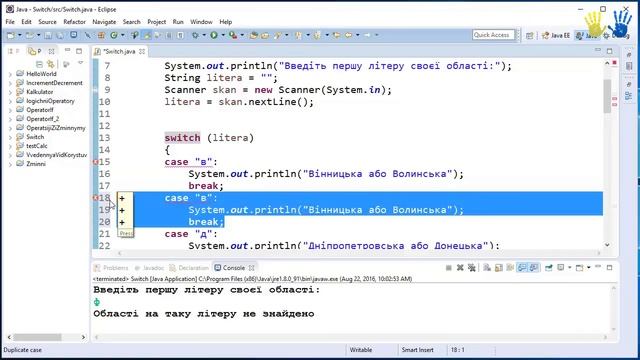Click the Run Last Tool icon
Image resolution: width=640 pixels, height=360 pixels.
tap(233, 36)
